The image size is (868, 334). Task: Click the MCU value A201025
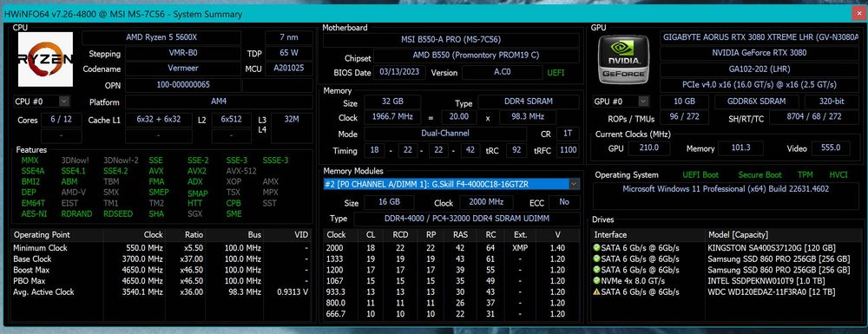tap(288, 69)
